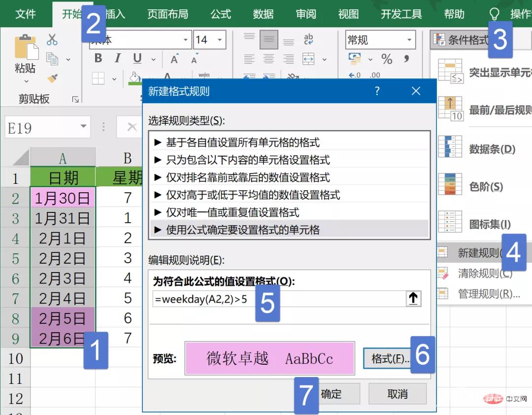Viewport: 532px width, 415px height.
Task: Open the 页面布局 ribbon tab
Action: click(x=167, y=14)
